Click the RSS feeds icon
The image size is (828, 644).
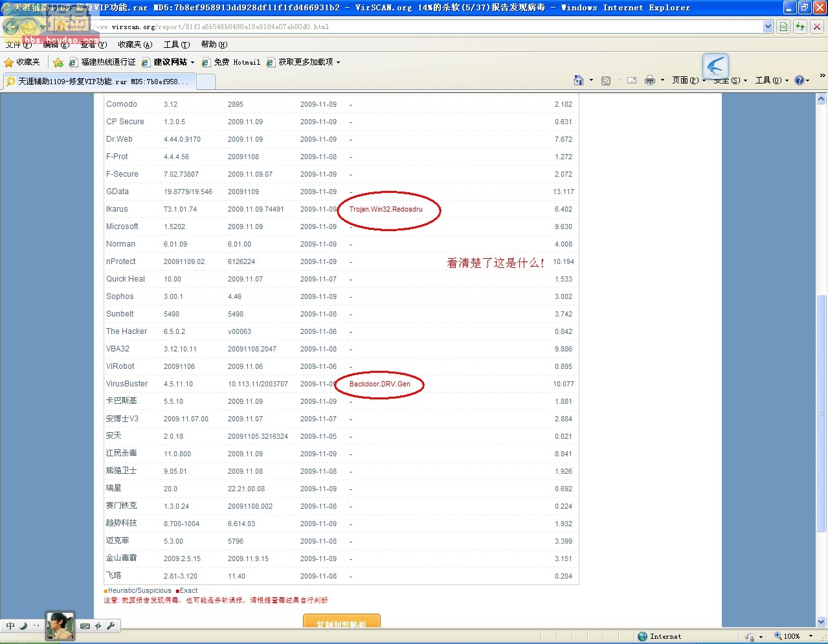(606, 80)
